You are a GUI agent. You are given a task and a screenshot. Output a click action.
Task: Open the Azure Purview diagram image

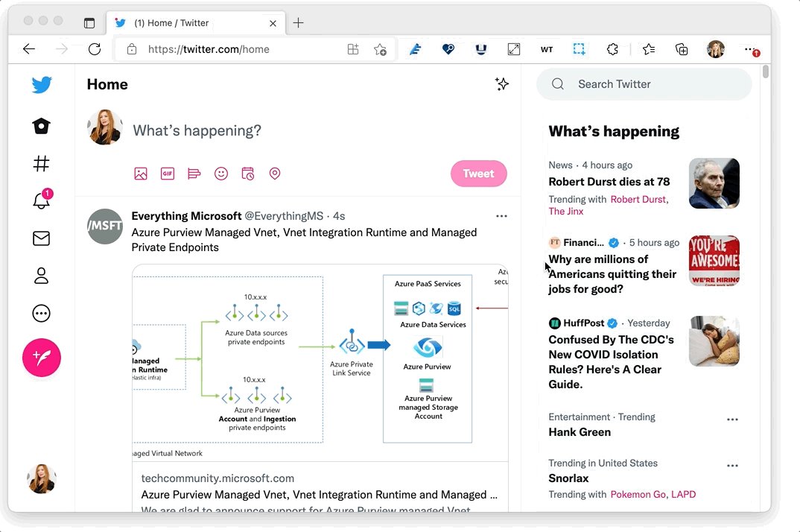tap(320, 363)
